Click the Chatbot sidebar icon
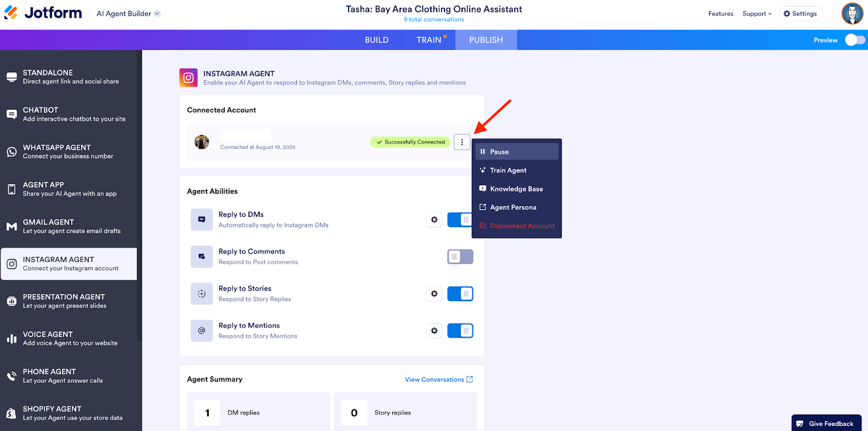Viewport: 868px width, 431px height. pos(12,114)
